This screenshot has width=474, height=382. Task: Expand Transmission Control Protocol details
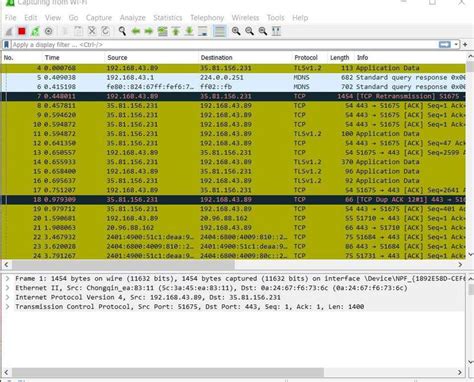(x=7, y=306)
